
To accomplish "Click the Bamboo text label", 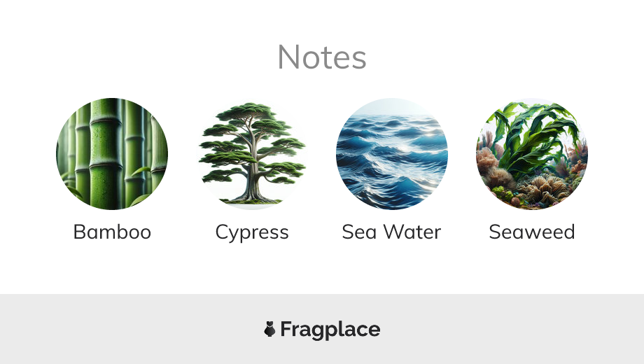I will (x=112, y=232).
